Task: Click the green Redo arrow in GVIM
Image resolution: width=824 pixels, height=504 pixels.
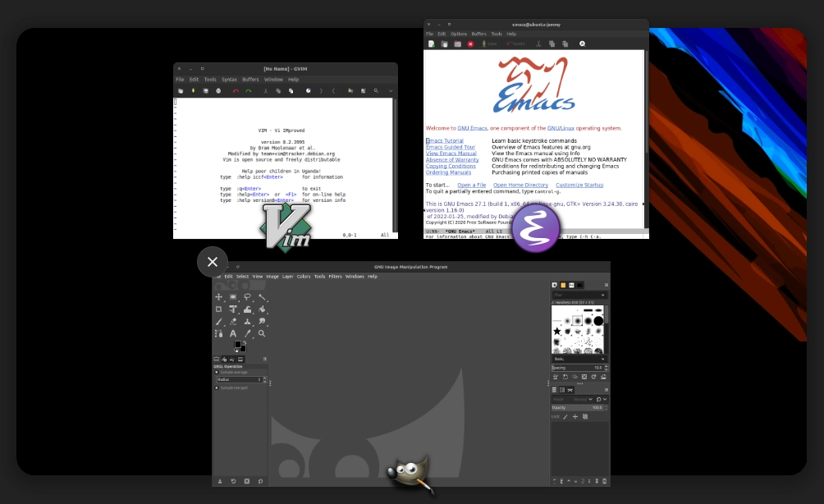Action: coord(248,91)
